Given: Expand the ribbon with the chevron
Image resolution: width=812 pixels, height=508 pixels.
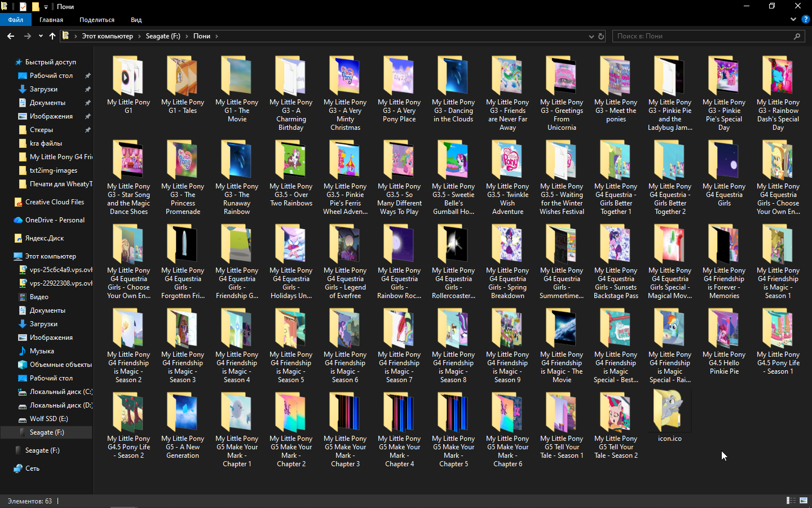Looking at the screenshot, I should coord(793,19).
